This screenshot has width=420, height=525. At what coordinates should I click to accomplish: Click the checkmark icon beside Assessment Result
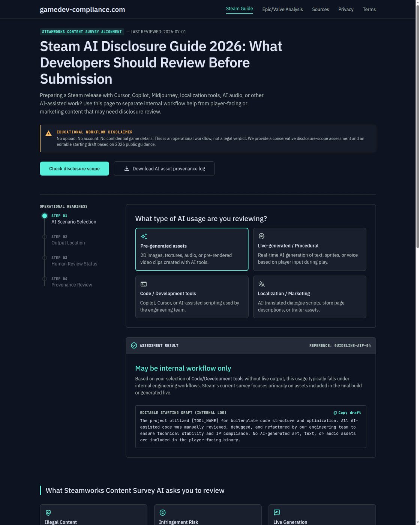[x=134, y=345]
